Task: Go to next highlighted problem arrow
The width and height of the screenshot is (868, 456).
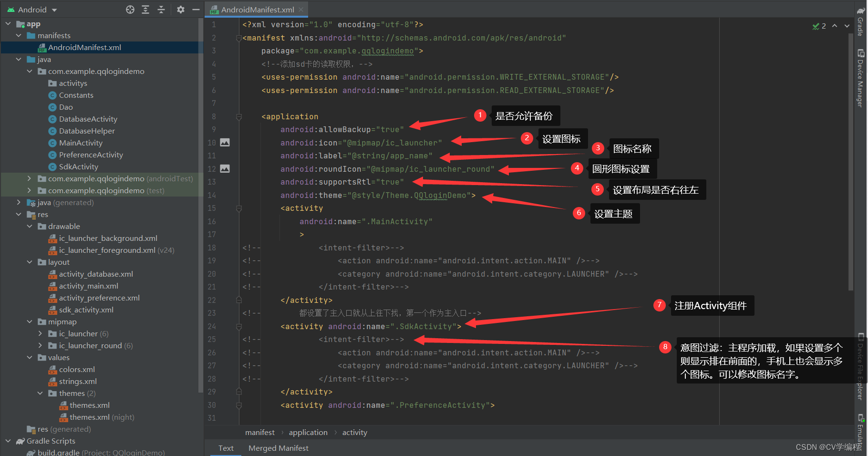Action: [x=847, y=26]
